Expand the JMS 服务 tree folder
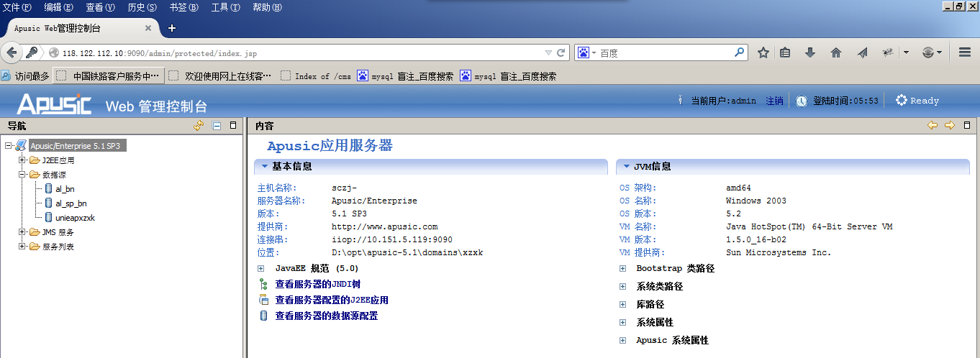 coord(22,231)
